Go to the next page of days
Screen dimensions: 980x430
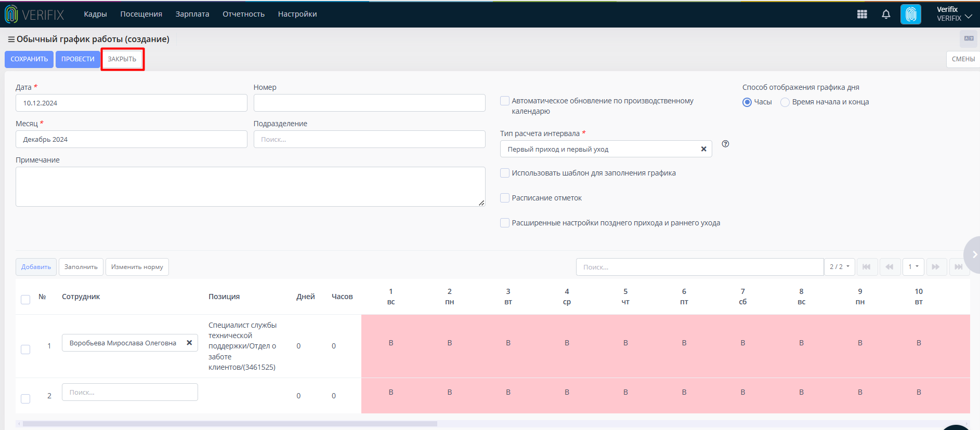935,267
